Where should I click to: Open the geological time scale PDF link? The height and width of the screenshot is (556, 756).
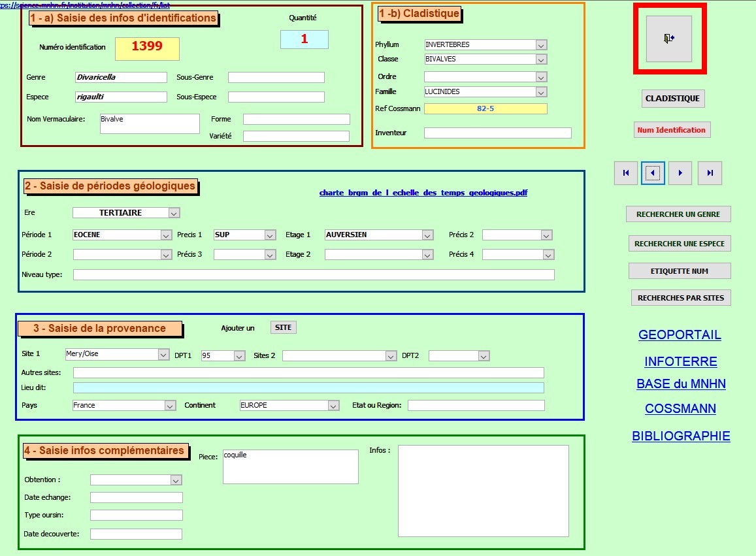[x=423, y=193]
